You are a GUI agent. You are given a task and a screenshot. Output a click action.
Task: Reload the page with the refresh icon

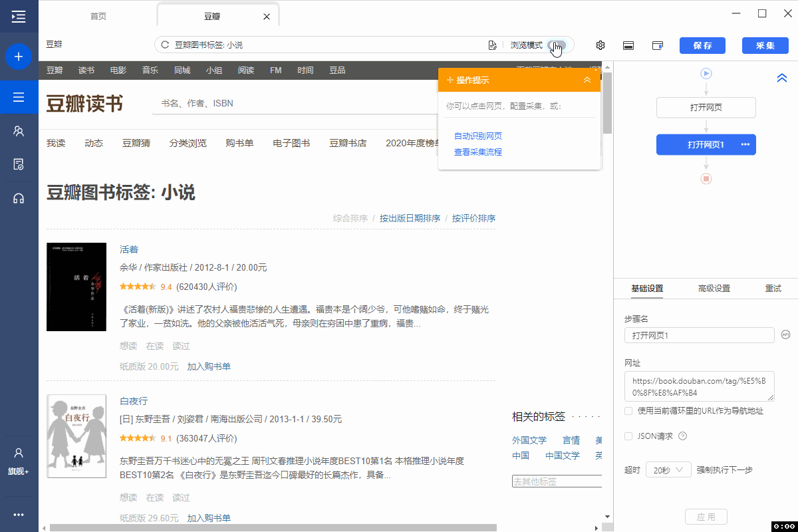165,45
